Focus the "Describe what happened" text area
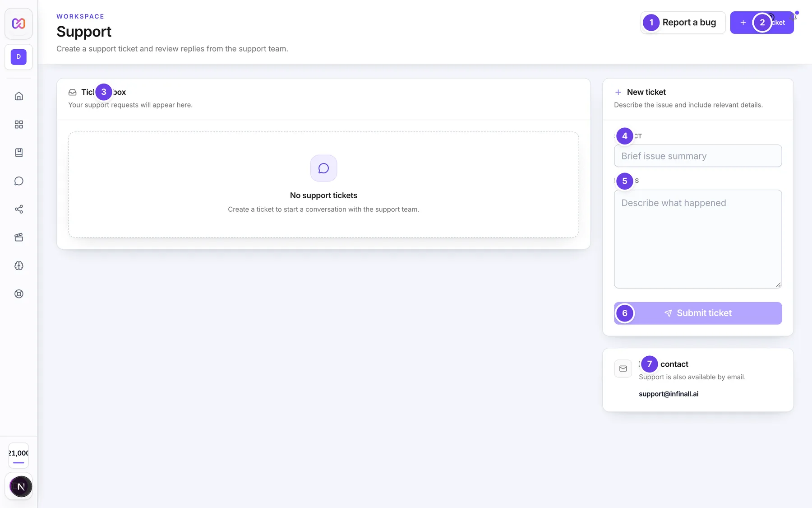 coord(698,239)
